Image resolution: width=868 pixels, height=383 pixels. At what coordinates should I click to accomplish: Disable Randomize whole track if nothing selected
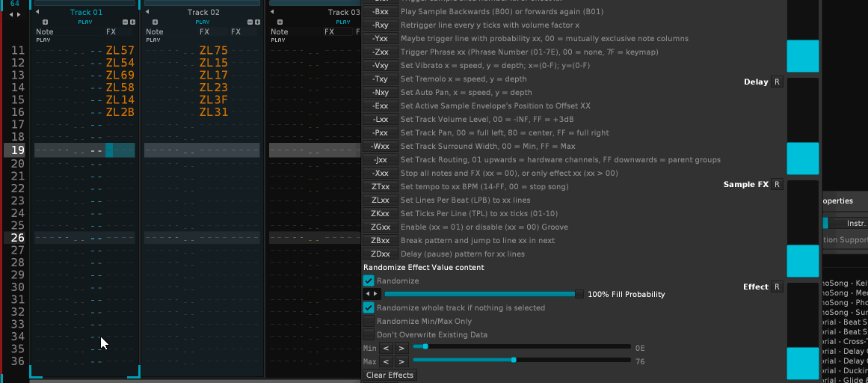tap(369, 308)
